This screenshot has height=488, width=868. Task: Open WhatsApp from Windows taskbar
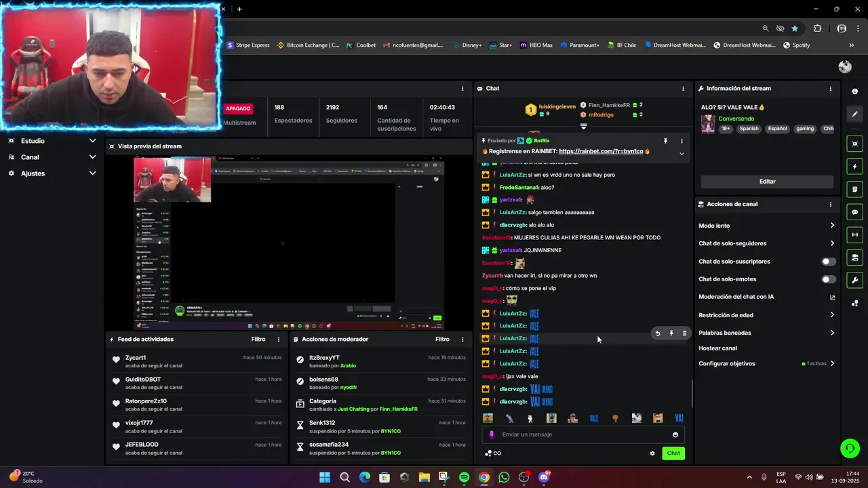pos(504,477)
